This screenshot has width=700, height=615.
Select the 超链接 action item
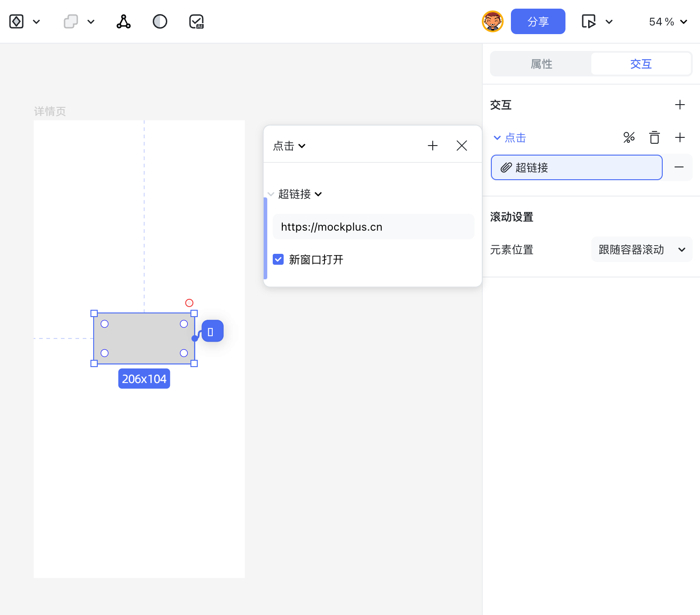(x=576, y=167)
